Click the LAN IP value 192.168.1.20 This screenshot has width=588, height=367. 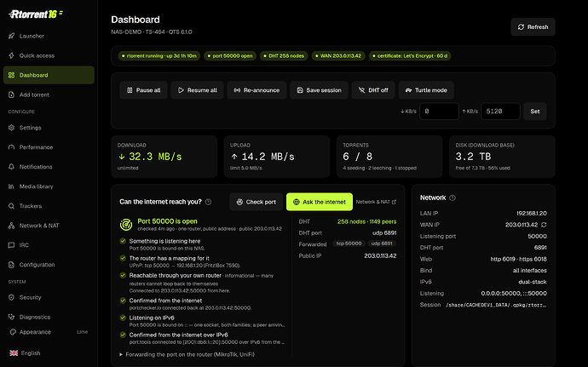[x=532, y=213]
